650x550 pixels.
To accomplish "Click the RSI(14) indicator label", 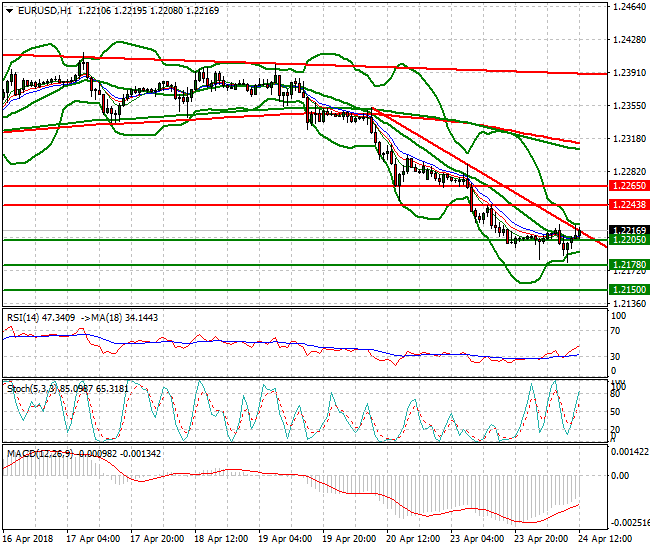I will (x=23, y=318).
